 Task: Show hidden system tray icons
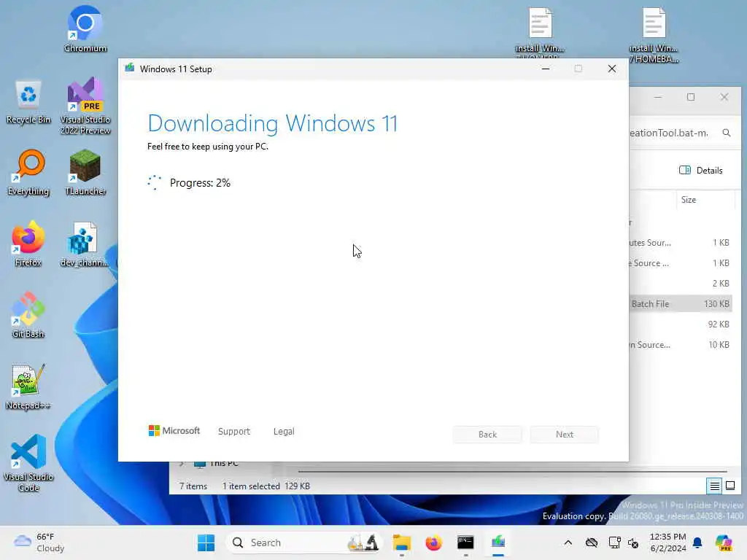point(568,542)
